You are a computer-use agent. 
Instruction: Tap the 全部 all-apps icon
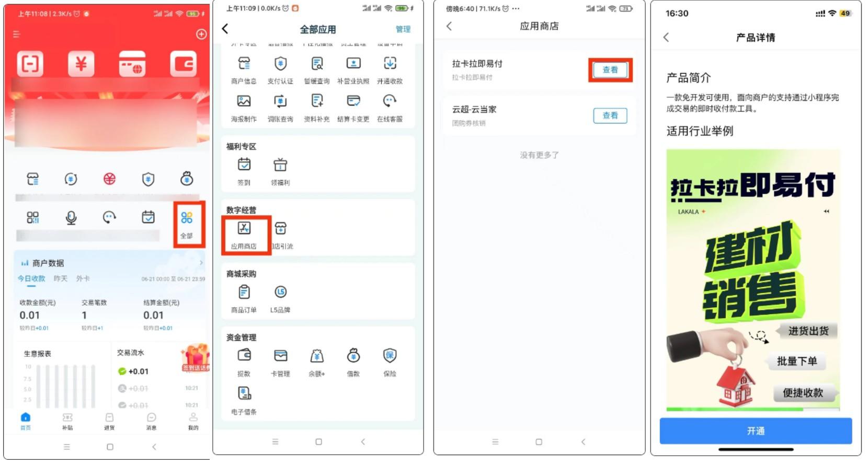tap(187, 223)
